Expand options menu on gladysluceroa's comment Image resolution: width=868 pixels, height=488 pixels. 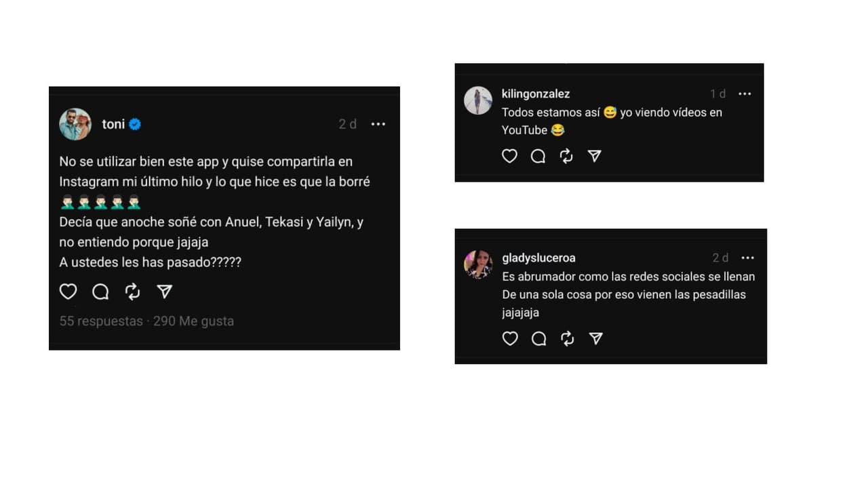[748, 258]
